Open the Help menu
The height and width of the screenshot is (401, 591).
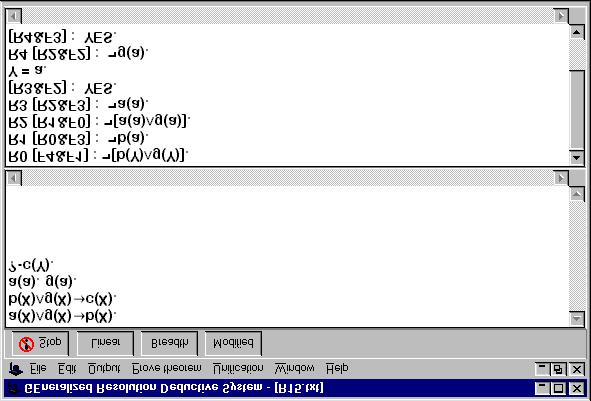pyautogui.click(x=337, y=368)
